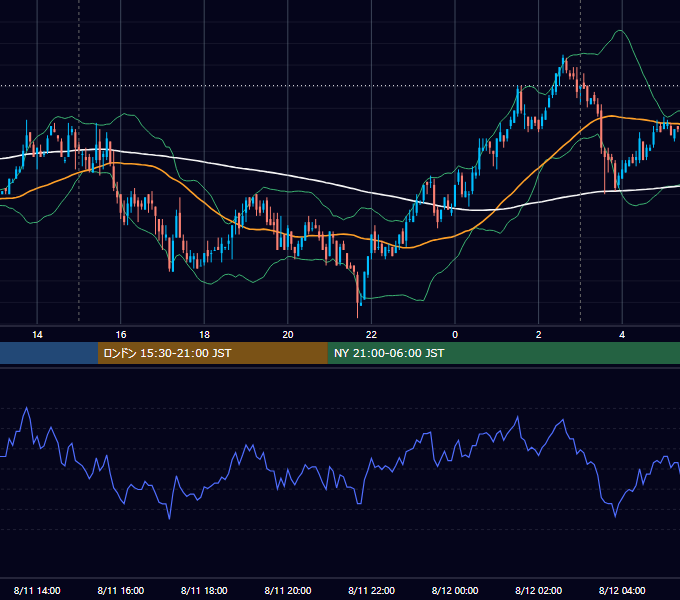Select the NY 21:00-06:00 JST session bar
Image resolution: width=680 pixels, height=600 pixels.
pyautogui.click(x=503, y=353)
